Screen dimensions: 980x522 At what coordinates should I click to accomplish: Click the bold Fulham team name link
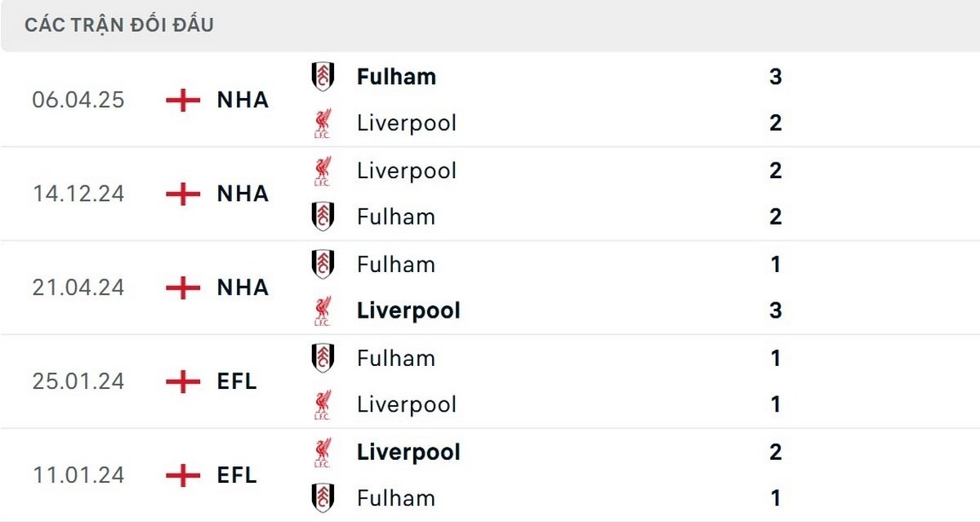tap(396, 76)
